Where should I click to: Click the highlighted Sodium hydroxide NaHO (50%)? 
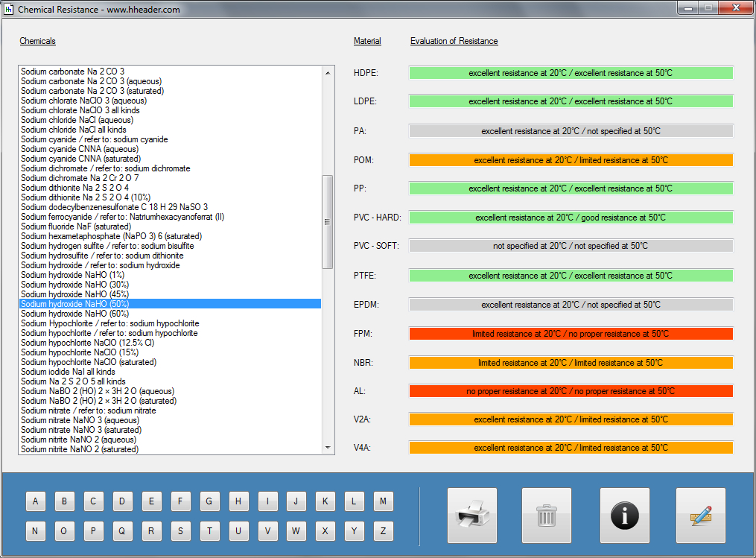pos(171,304)
